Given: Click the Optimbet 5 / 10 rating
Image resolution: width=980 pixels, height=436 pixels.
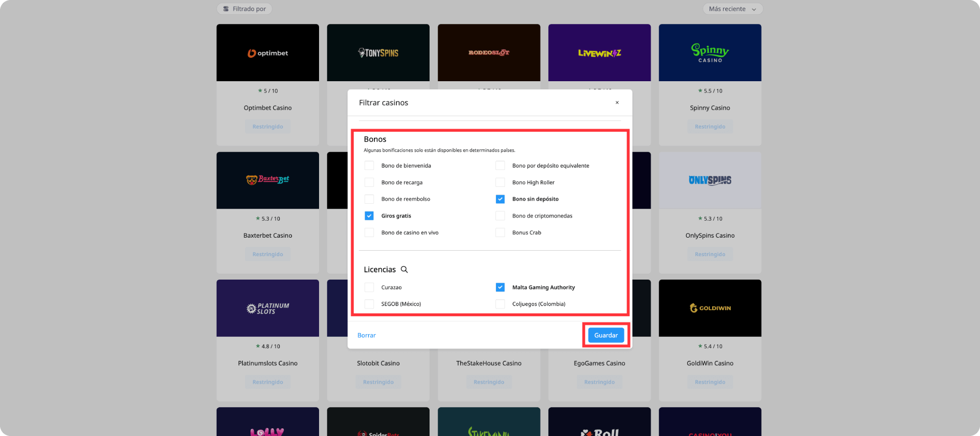Looking at the screenshot, I should (268, 91).
